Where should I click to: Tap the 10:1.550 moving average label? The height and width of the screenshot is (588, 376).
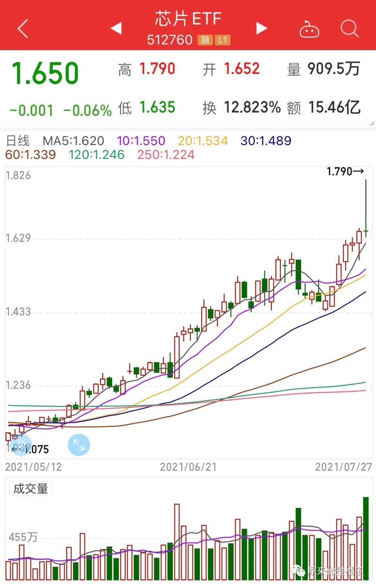point(141,141)
